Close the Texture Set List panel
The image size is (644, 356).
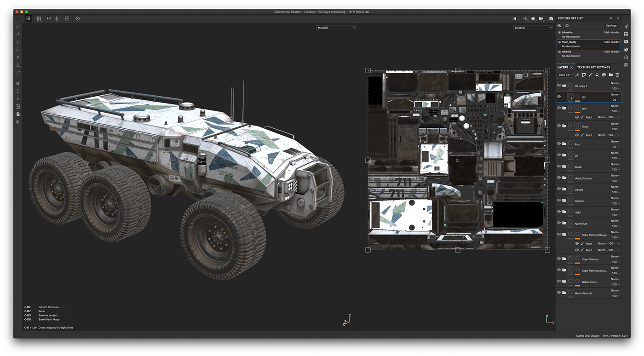pos(618,18)
